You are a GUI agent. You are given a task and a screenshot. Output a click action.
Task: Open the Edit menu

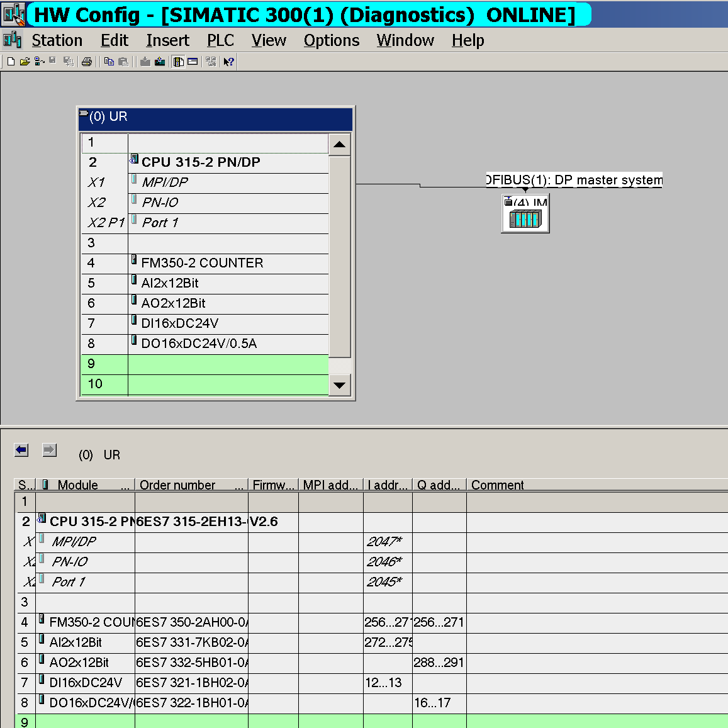tap(115, 40)
